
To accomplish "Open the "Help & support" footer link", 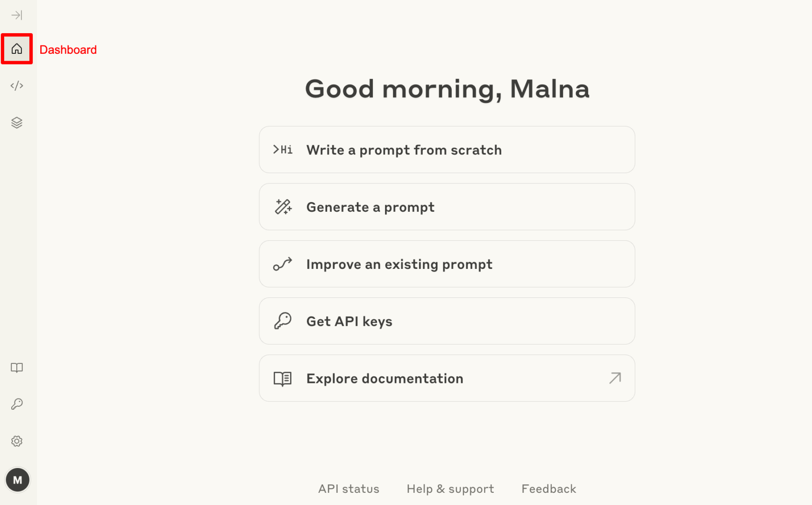I will coord(450,489).
